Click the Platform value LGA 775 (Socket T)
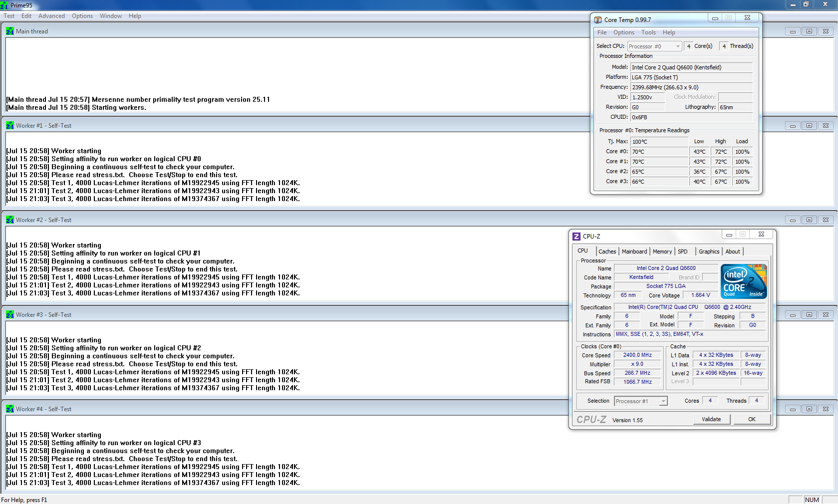 (x=691, y=77)
